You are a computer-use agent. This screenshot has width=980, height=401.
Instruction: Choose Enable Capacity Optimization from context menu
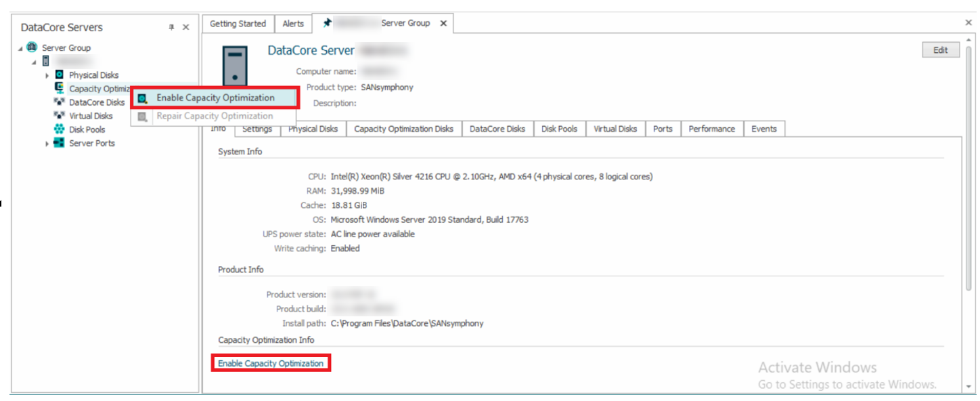215,98
